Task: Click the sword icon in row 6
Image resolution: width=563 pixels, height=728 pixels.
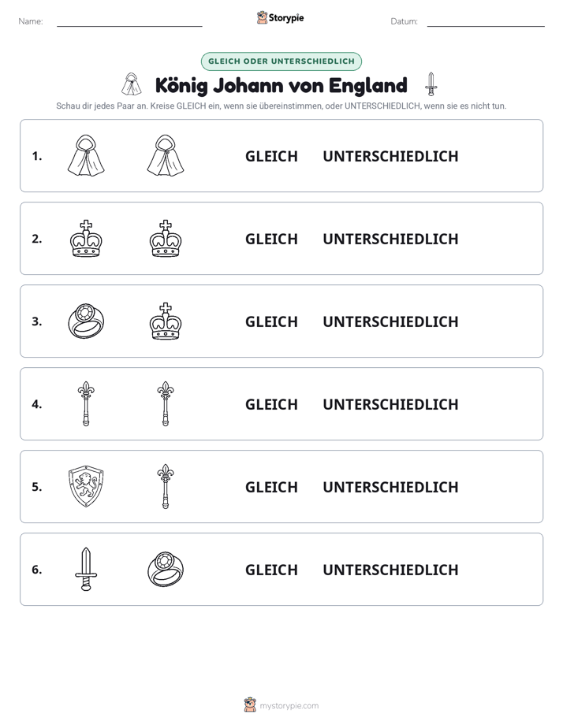Action: tap(86, 569)
